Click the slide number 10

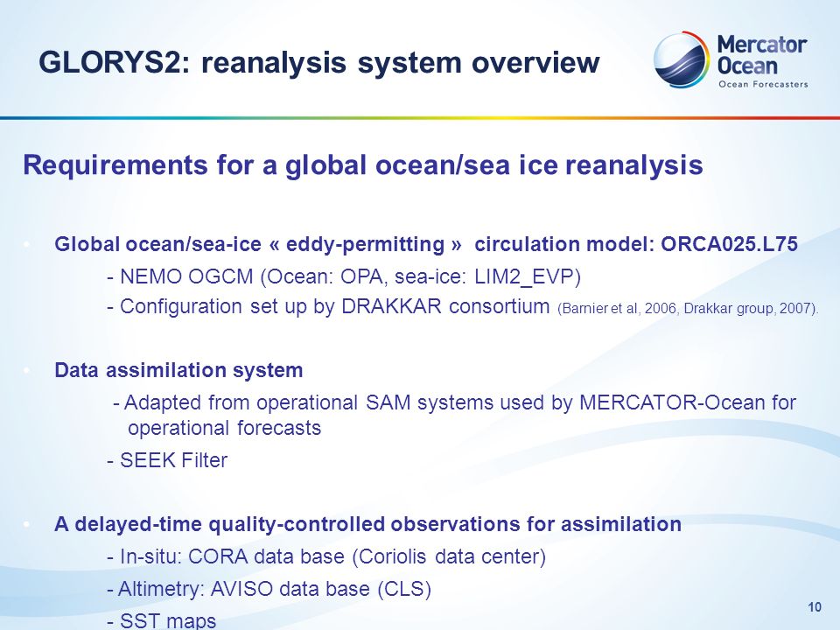coord(815,607)
